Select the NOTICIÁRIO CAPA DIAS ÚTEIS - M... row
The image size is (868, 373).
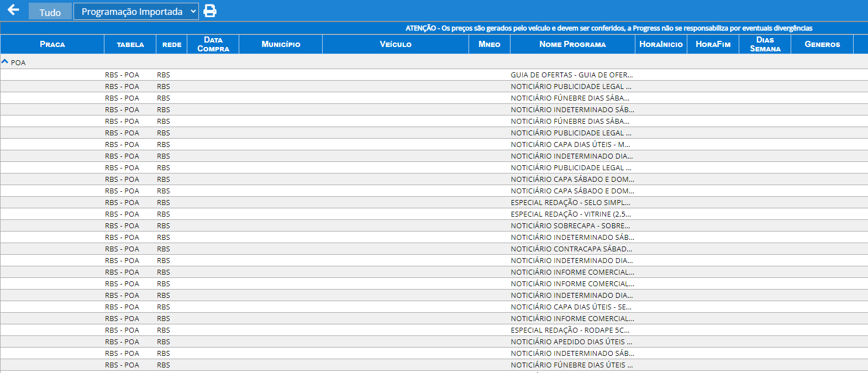434,144
